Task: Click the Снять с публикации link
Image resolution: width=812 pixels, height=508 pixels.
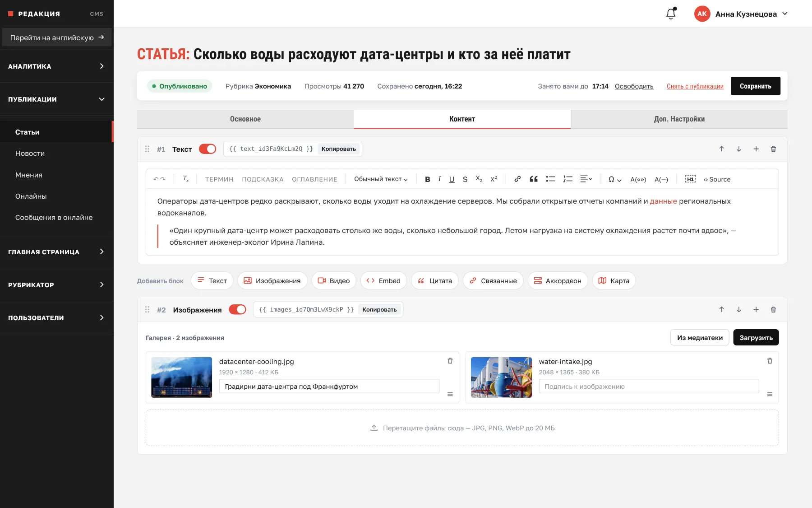Action: click(x=695, y=86)
